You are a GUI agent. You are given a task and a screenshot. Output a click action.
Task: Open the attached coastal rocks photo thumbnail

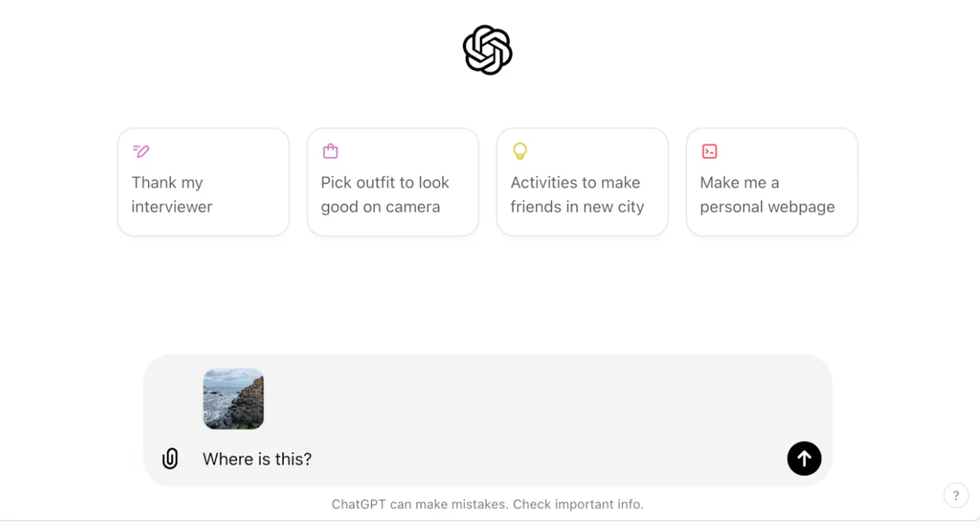233,399
